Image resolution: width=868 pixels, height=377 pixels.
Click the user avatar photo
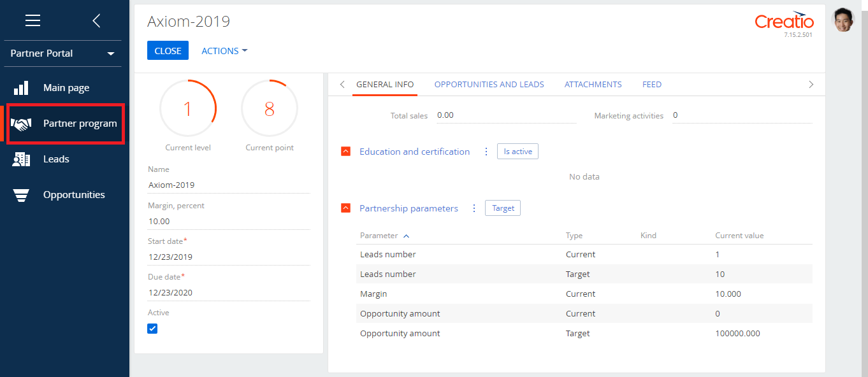pyautogui.click(x=843, y=20)
